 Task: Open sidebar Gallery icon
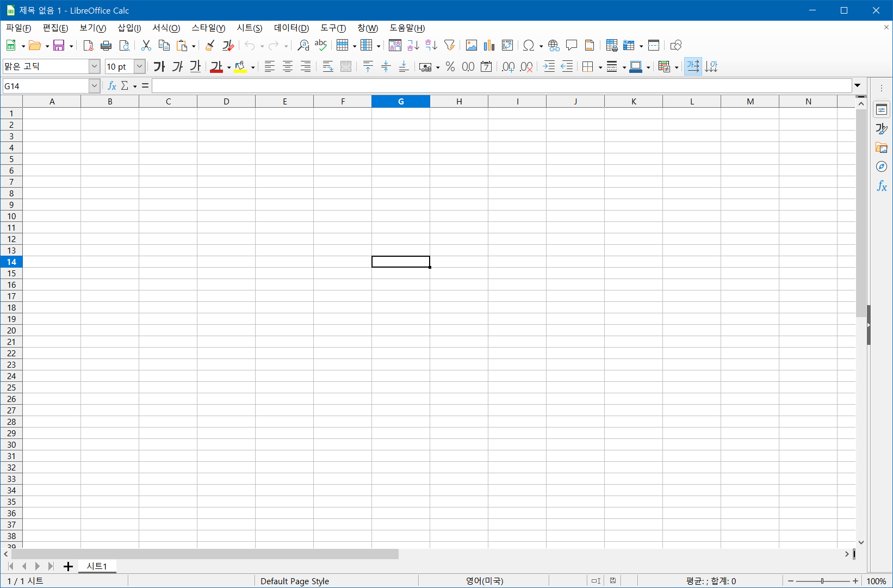tap(882, 147)
